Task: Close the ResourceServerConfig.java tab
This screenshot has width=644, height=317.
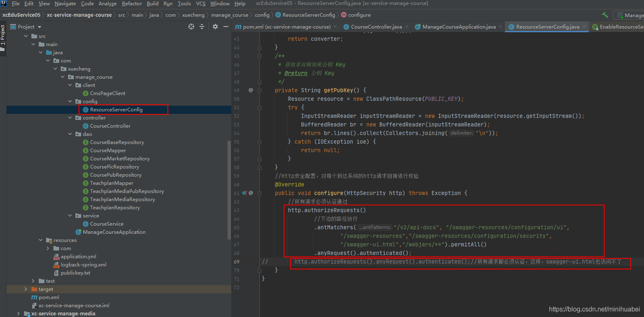Action: pos(584,27)
